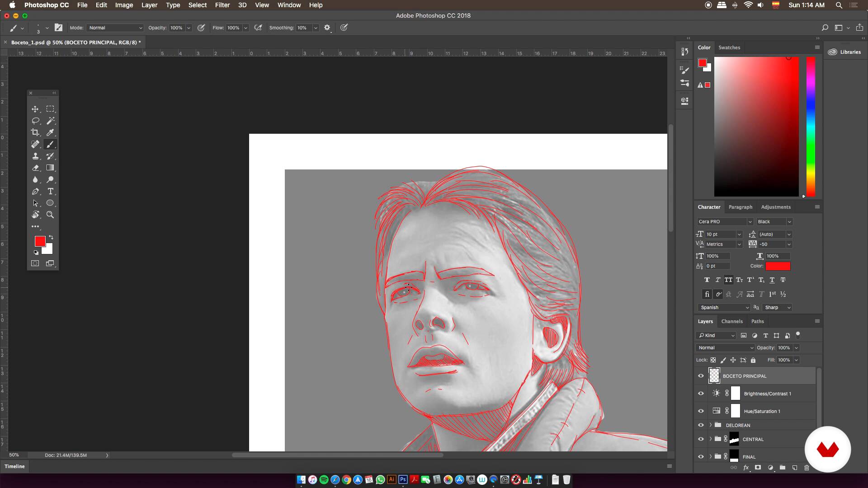Select the Blur tool
The width and height of the screenshot is (868, 488).
(35, 179)
